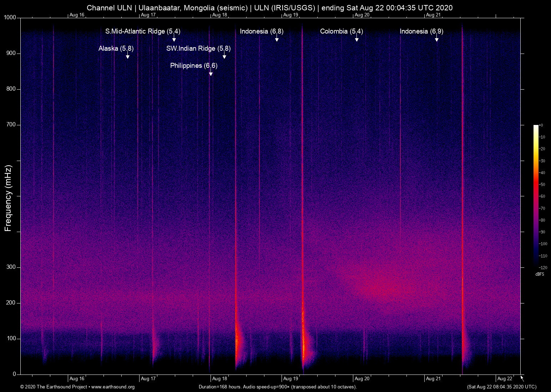Select Aug 19 on the top time axis
The height and width of the screenshot is (392, 551).
(290, 15)
